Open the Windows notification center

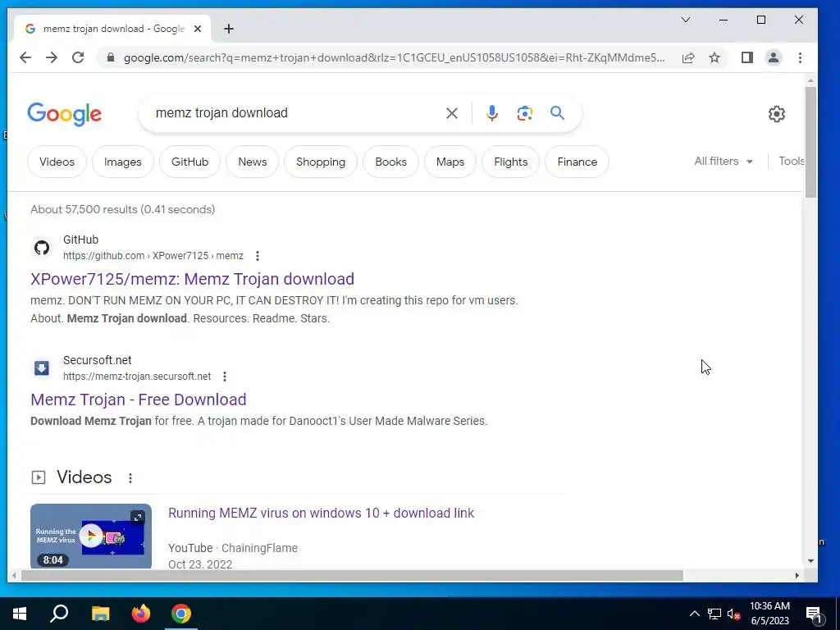(x=815, y=614)
